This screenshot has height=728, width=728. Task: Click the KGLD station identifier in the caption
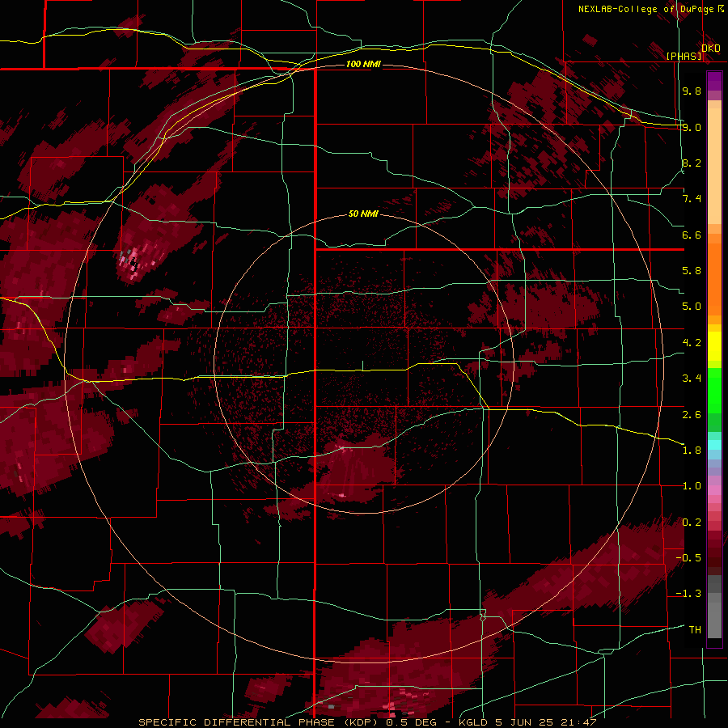pos(473,722)
